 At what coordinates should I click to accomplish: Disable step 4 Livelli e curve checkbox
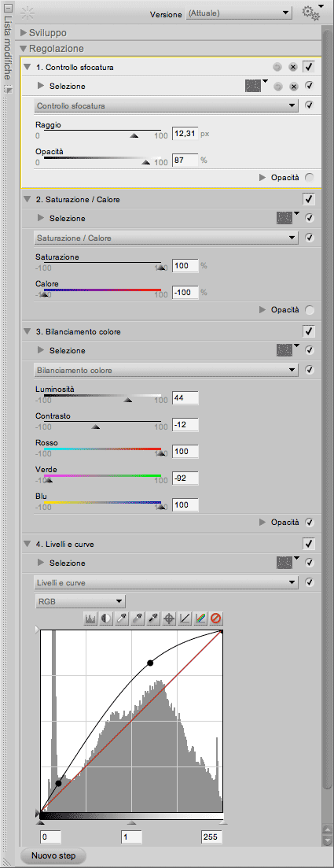point(309,544)
